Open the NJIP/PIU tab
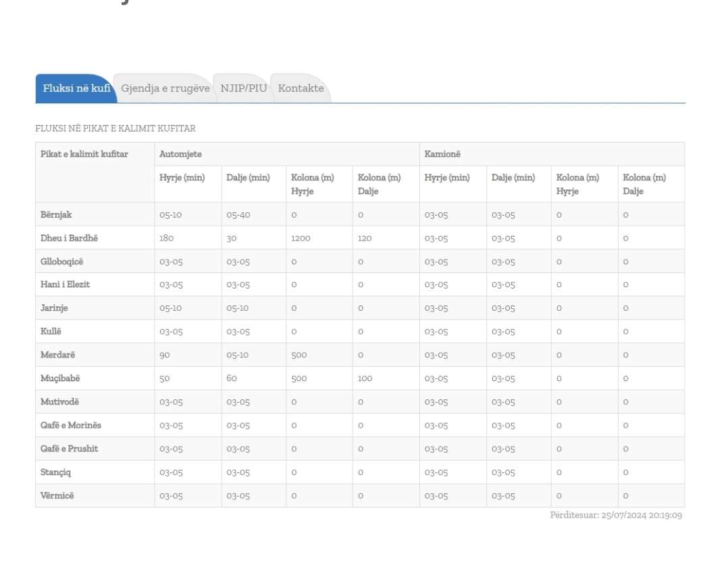This screenshot has height=569, width=728. point(243,89)
